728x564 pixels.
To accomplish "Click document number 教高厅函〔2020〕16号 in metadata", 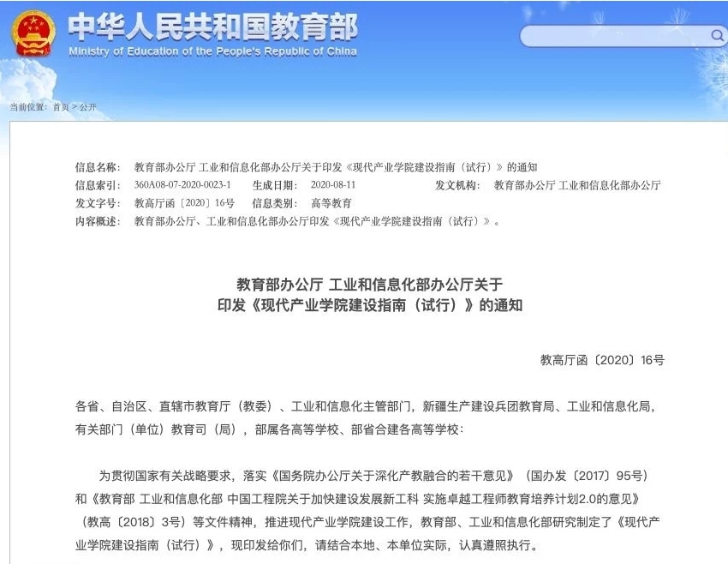I will 184,203.
